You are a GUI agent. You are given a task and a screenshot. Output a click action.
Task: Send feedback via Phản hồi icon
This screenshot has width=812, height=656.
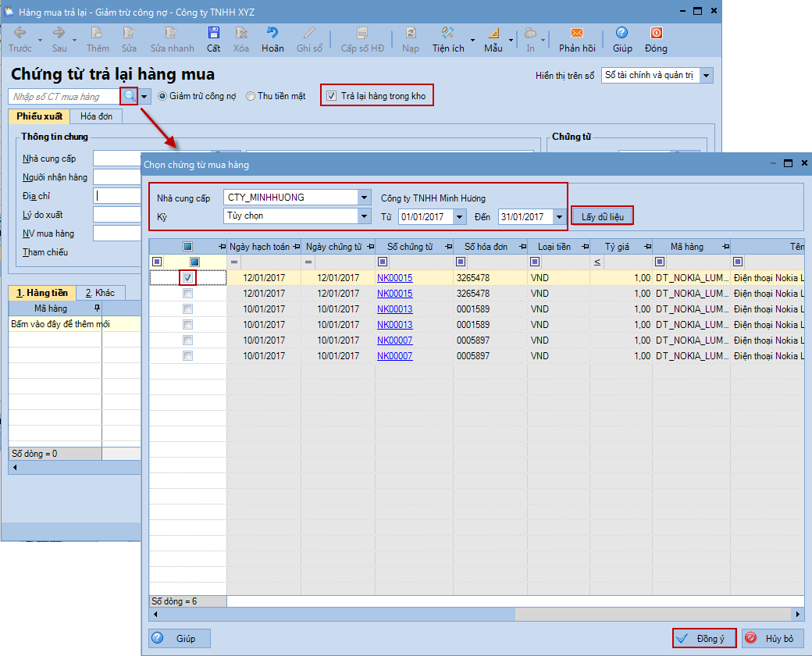(577, 33)
